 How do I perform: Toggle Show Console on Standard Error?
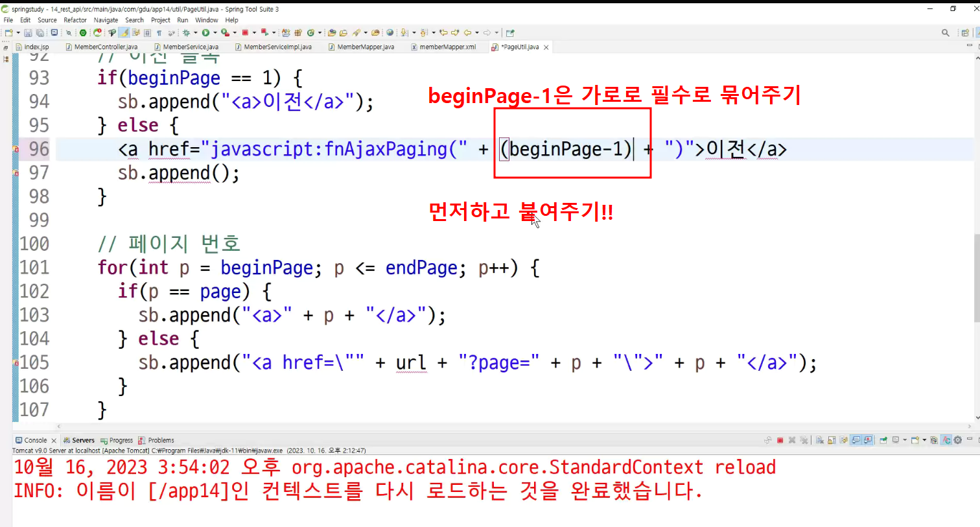tap(868, 440)
